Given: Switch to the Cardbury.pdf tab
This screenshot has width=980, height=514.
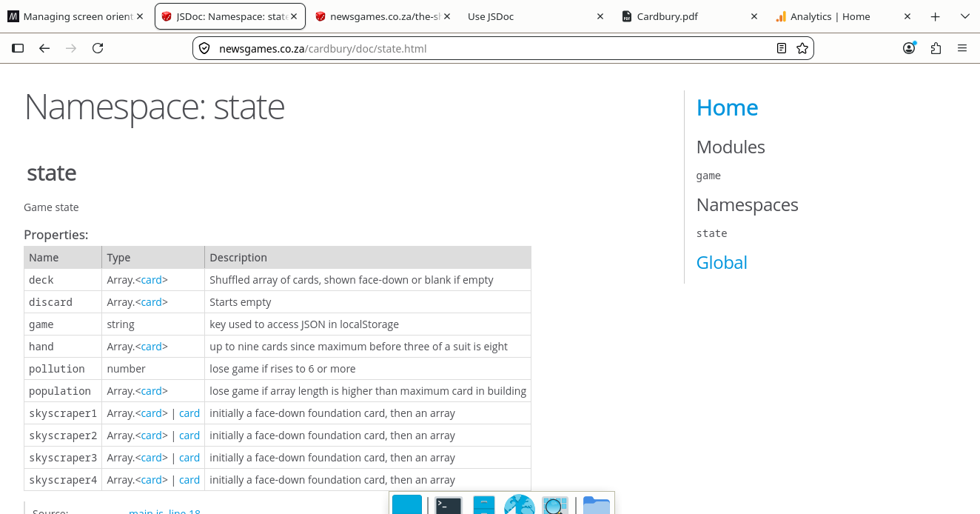Looking at the screenshot, I should click(690, 16).
